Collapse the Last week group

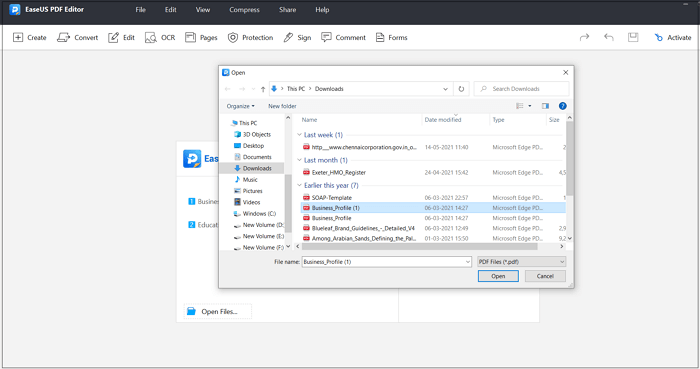pyautogui.click(x=299, y=135)
